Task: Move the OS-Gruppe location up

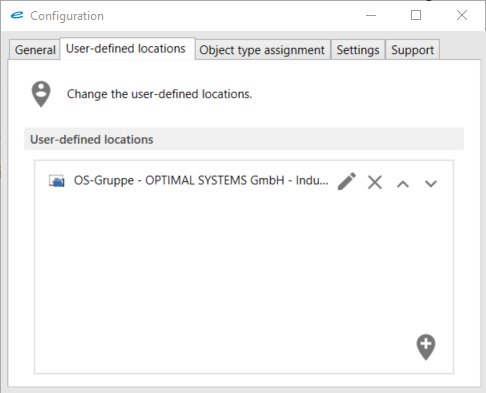Action: coord(403,184)
